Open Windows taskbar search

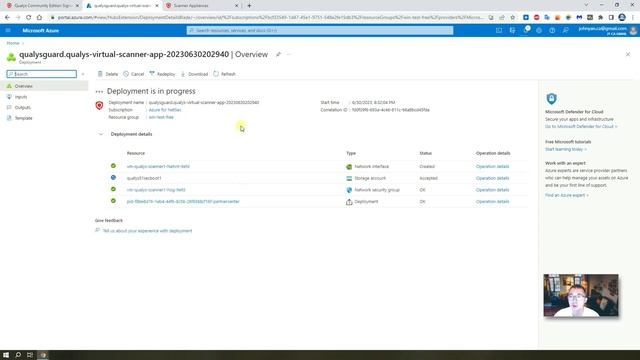point(18,355)
